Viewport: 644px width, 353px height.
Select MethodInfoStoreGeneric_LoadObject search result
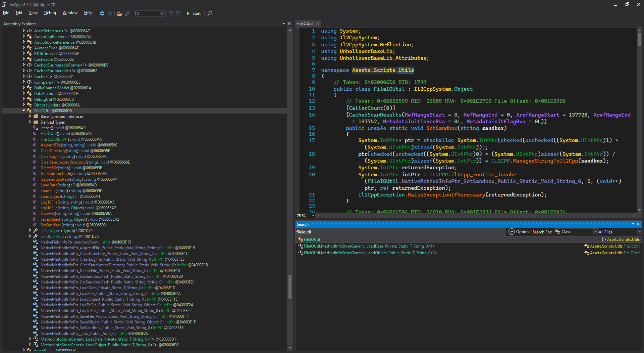coord(469,253)
